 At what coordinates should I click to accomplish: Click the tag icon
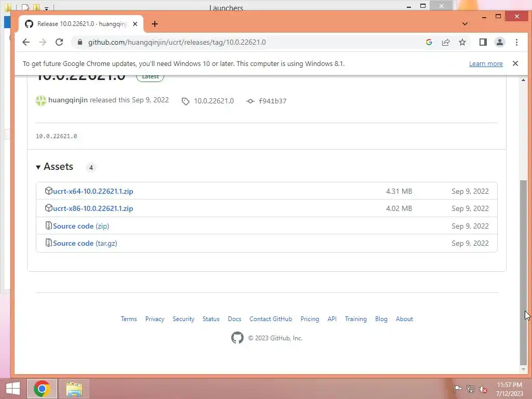[185, 101]
